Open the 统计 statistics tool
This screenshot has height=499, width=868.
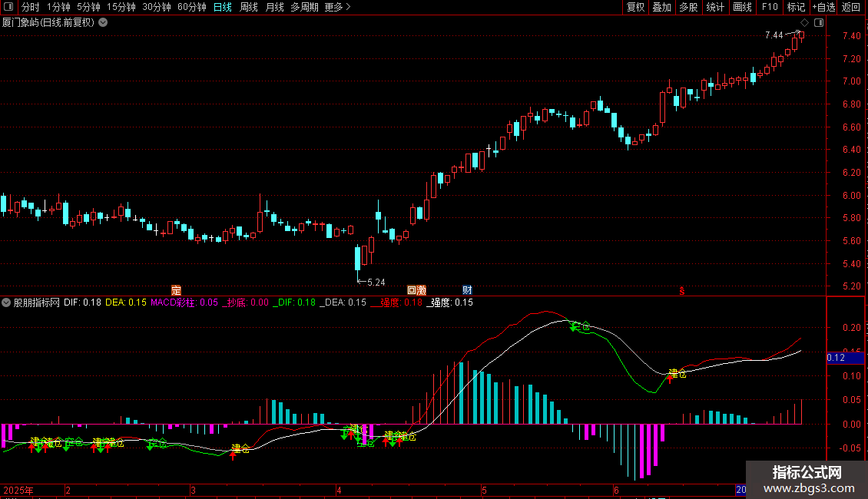point(714,7)
